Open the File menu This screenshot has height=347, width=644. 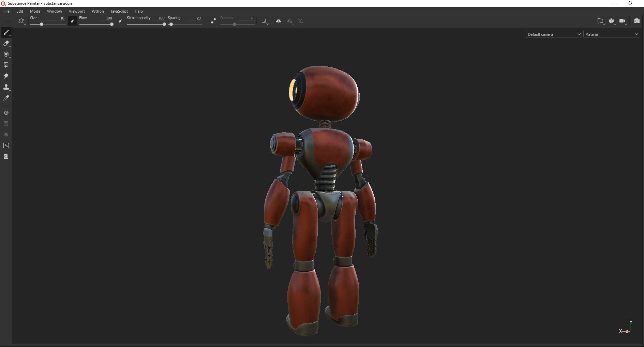click(6, 11)
